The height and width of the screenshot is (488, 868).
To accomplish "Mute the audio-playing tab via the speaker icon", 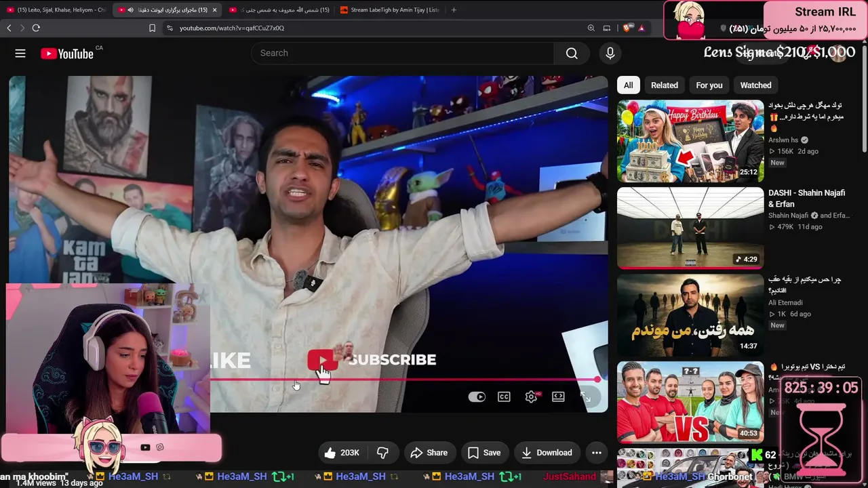I will pyautogui.click(x=130, y=9).
